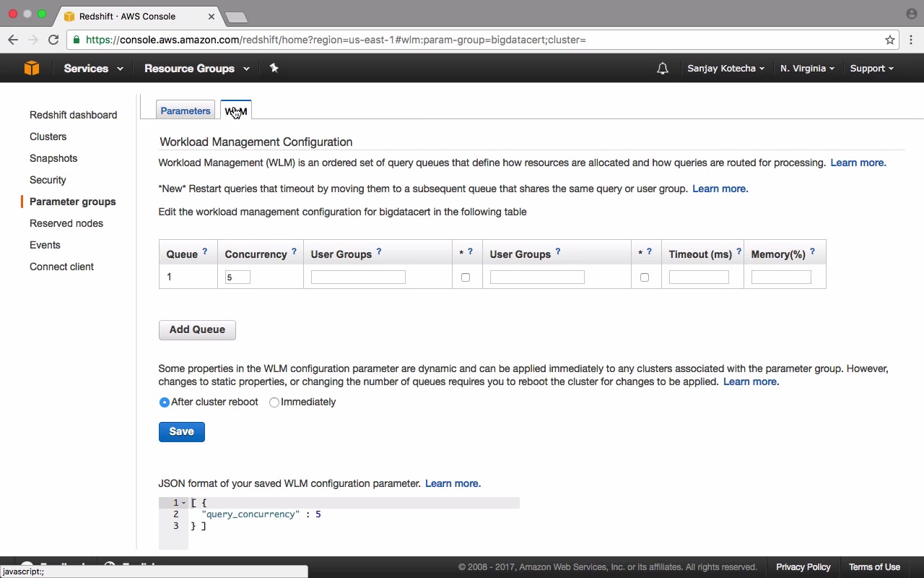924x578 pixels.
Task: Open Snapshots from the sidebar
Action: pos(53,158)
